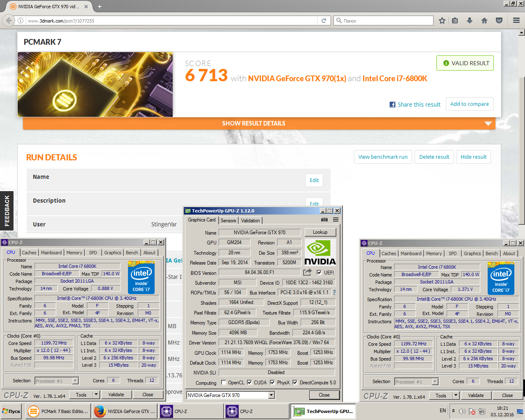This screenshot has height=420, width=525.
Task: Open the Windows Start (Пуск) button
Action: [11, 411]
